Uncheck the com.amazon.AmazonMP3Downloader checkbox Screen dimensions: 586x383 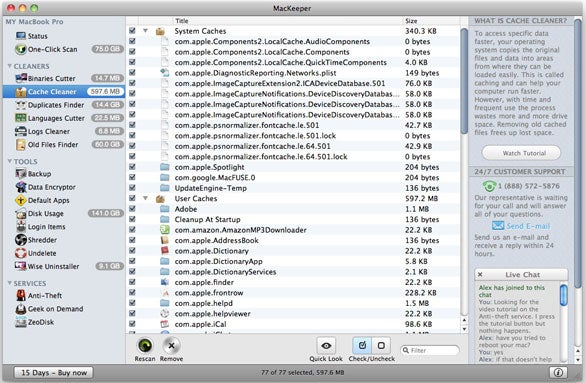(x=132, y=229)
